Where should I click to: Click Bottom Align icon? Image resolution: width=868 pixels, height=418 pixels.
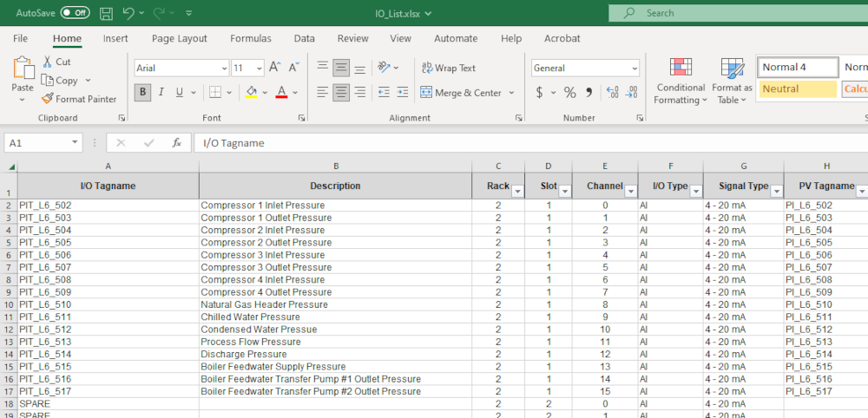pos(360,68)
